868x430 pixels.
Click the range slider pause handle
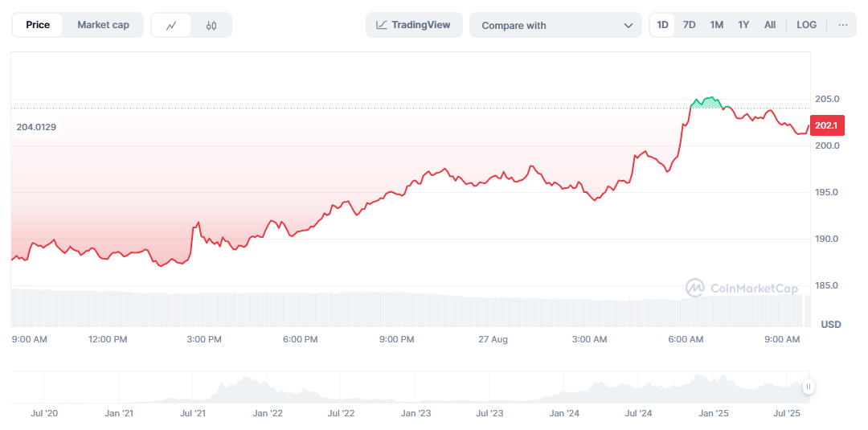pos(809,387)
